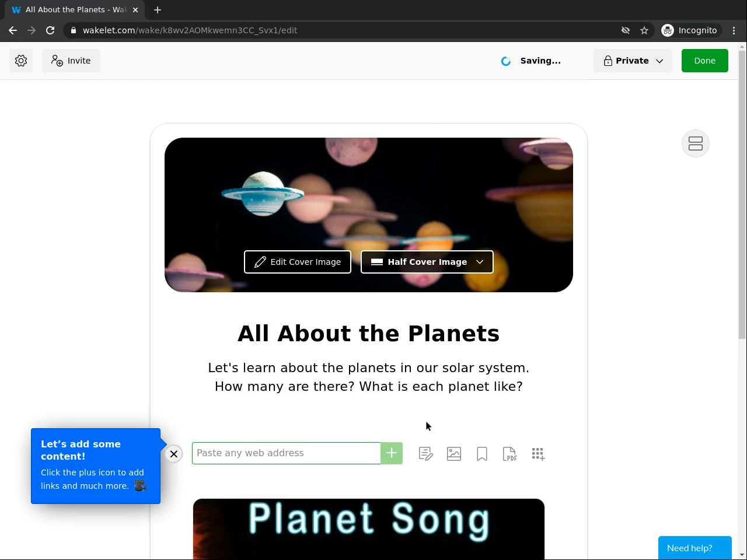Click the Need help? button
Screen dimensions: 747x560
pyautogui.click(x=694, y=548)
